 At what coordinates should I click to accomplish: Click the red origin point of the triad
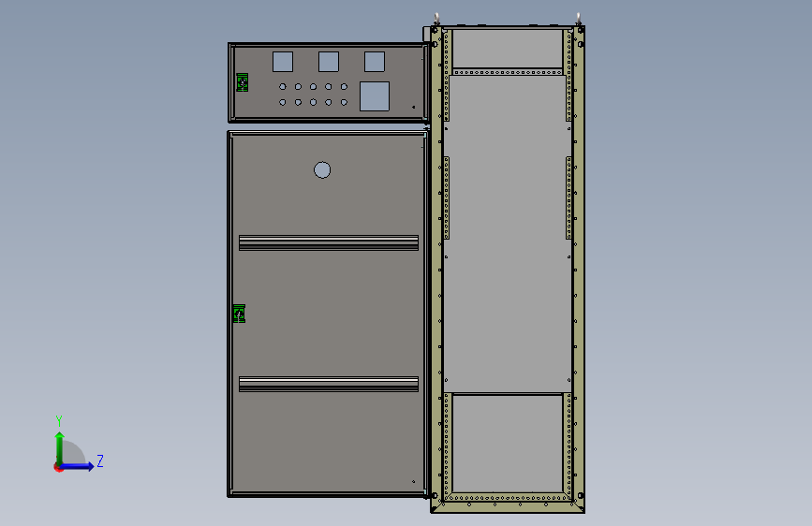58,467
